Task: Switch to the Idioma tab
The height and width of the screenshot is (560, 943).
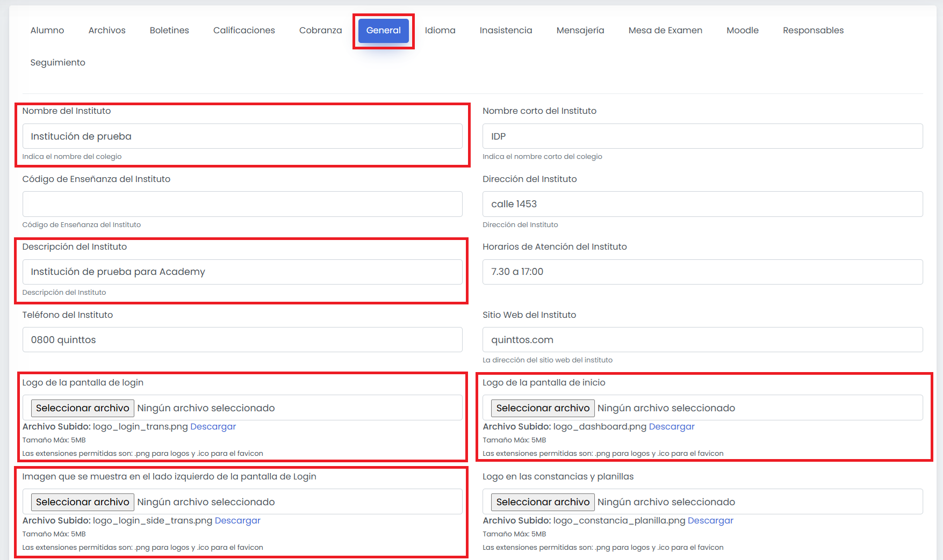Action: pyautogui.click(x=440, y=31)
